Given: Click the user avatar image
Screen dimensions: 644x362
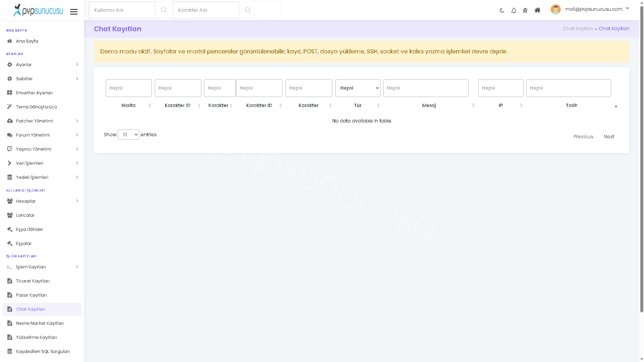Looking at the screenshot, I should (x=556, y=9).
